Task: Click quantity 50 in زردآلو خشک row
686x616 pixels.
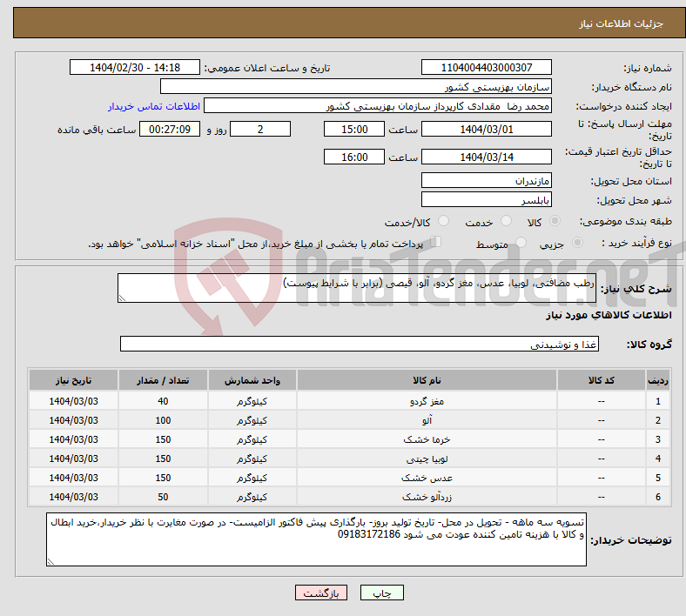Action: (x=163, y=497)
